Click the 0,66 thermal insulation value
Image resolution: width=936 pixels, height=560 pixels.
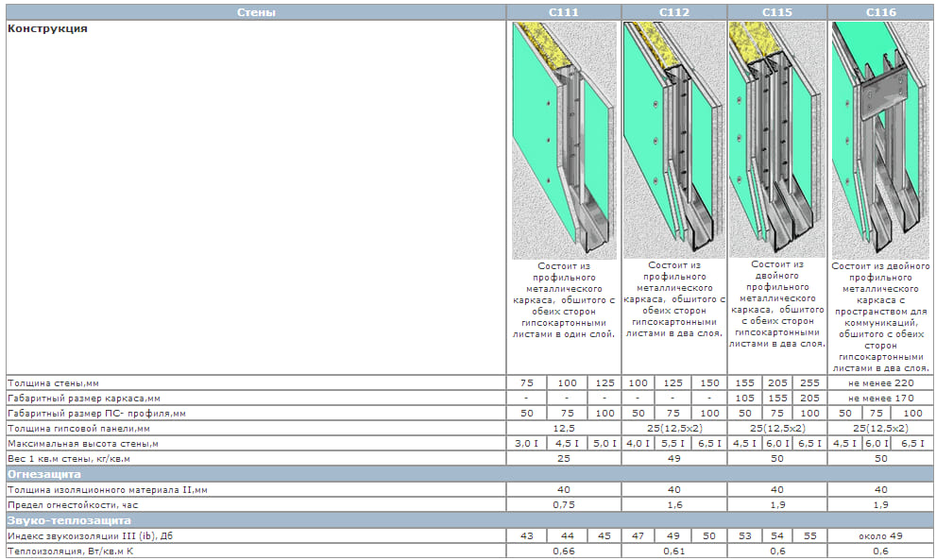click(x=564, y=552)
